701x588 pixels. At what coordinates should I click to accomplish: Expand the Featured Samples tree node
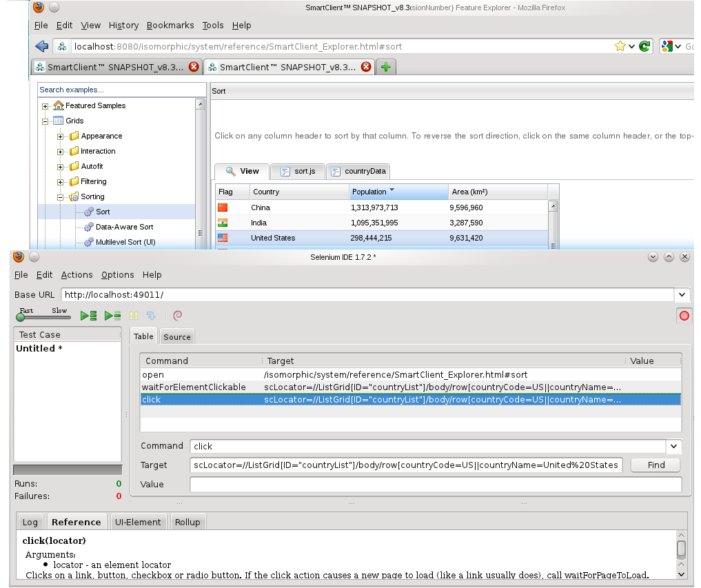[x=45, y=106]
